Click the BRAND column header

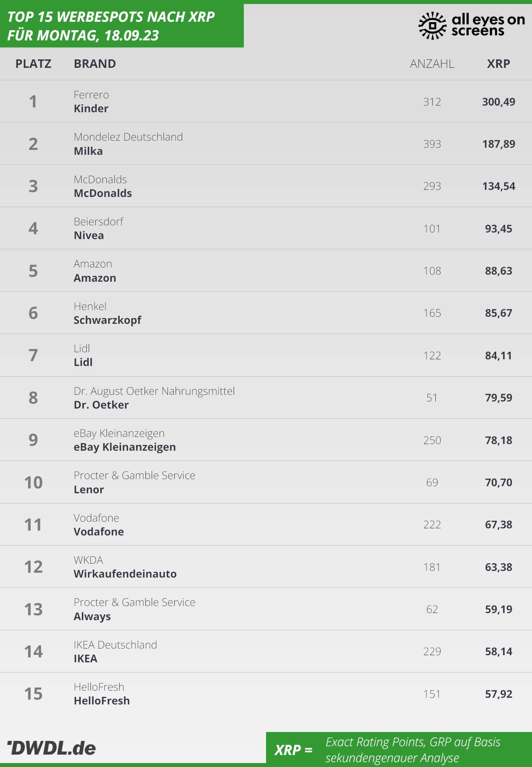[x=95, y=64]
